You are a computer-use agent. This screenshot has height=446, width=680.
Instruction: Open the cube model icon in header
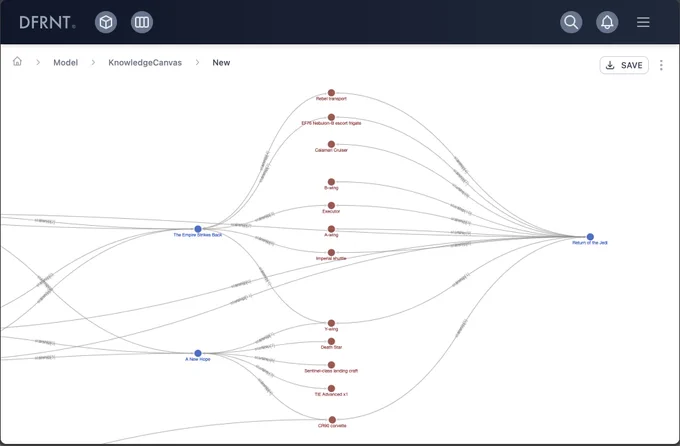(x=106, y=22)
